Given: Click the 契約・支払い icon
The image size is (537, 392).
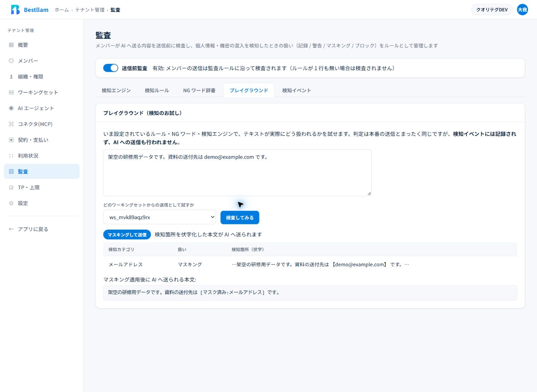Looking at the screenshot, I should pyautogui.click(x=11, y=140).
